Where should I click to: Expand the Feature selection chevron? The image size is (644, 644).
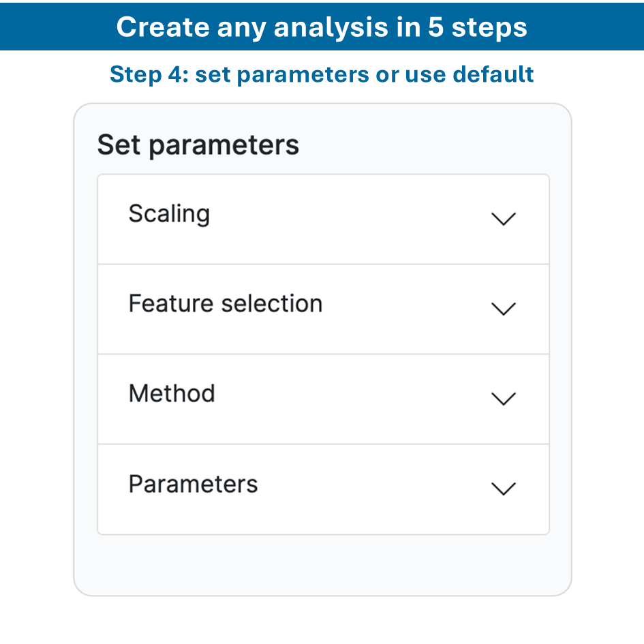click(504, 309)
